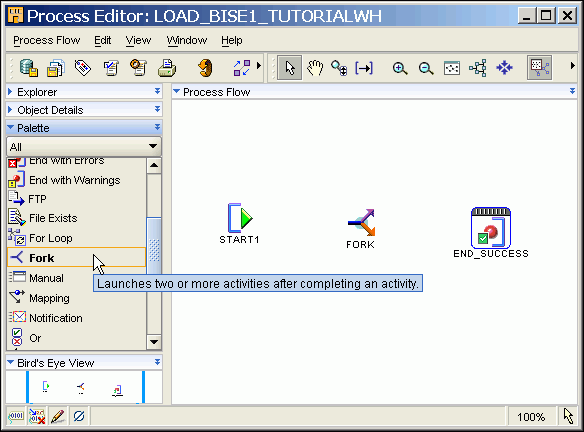Click the Zoom In magnifier
Image resolution: width=584 pixels, height=432 pixels.
(400, 69)
